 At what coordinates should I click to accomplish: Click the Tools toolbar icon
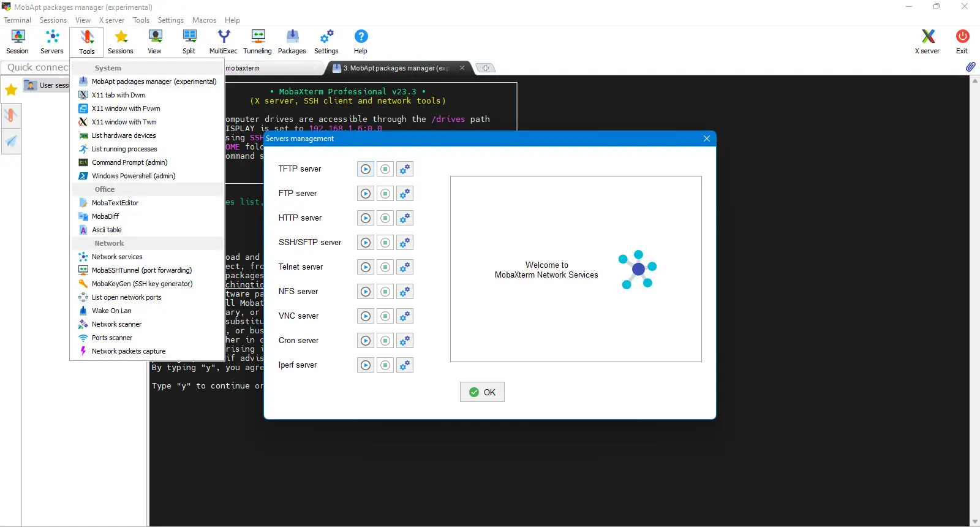point(86,42)
